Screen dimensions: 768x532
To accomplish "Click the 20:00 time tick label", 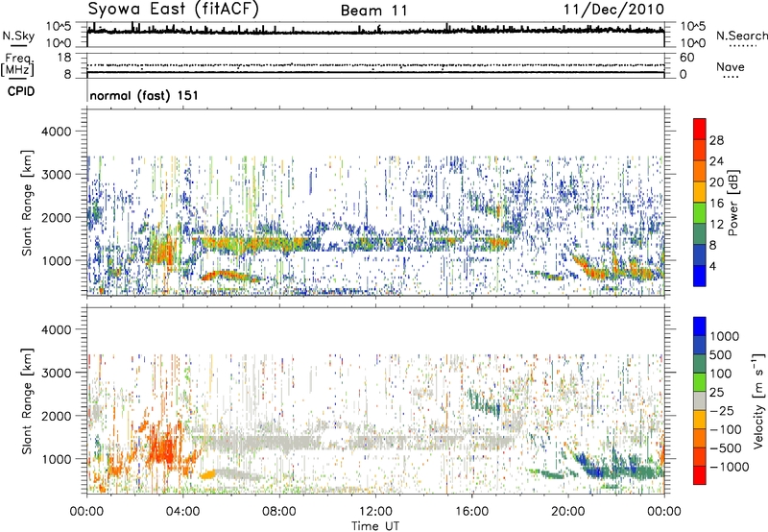I will [568, 512].
